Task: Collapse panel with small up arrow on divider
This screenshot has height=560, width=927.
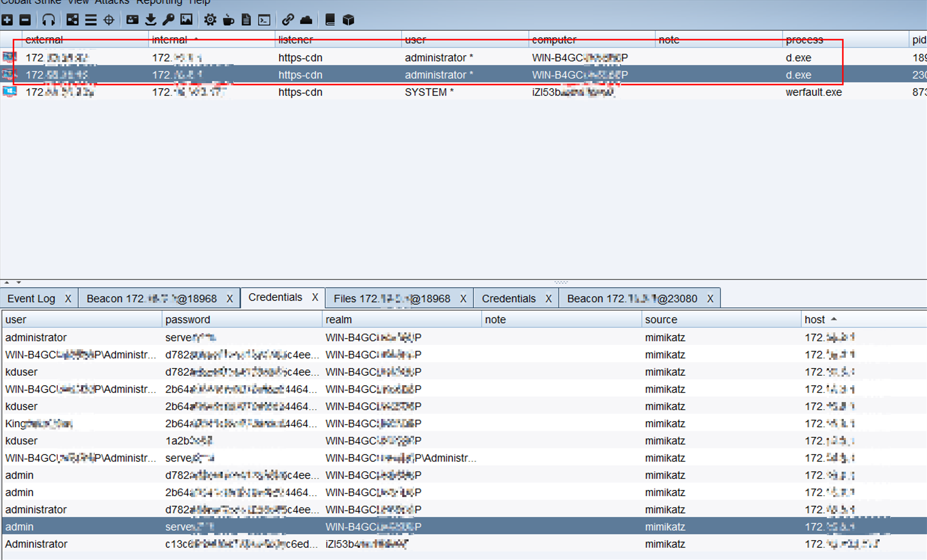Action: click(7, 282)
